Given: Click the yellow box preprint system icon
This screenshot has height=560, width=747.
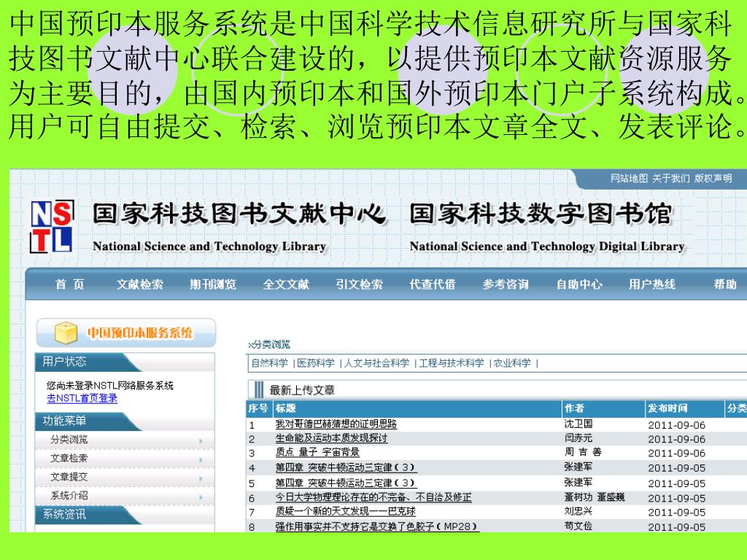Looking at the screenshot, I should (x=66, y=332).
